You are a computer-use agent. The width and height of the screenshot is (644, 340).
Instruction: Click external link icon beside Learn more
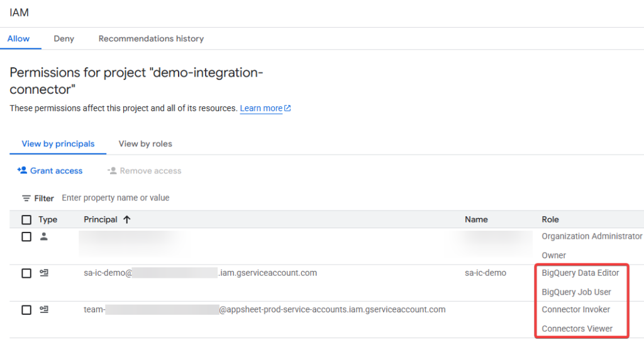pos(287,108)
